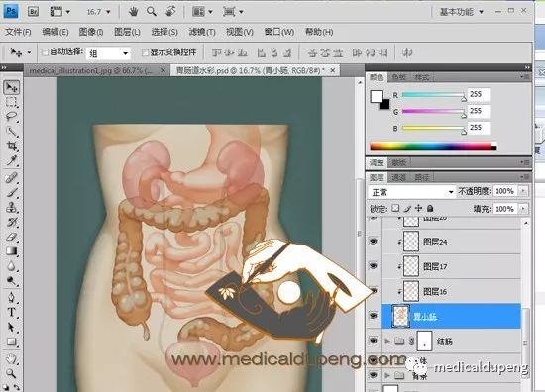
Task: Select the Blur tool
Action: tap(12, 266)
